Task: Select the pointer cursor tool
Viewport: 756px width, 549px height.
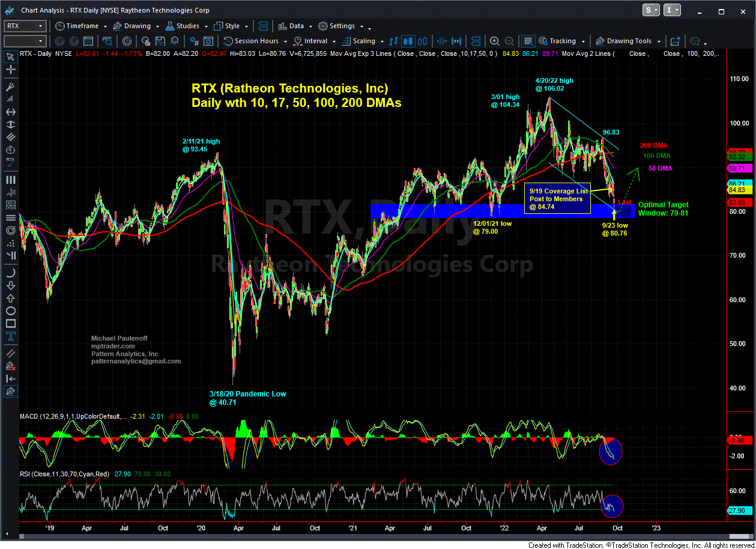Action: point(10,57)
